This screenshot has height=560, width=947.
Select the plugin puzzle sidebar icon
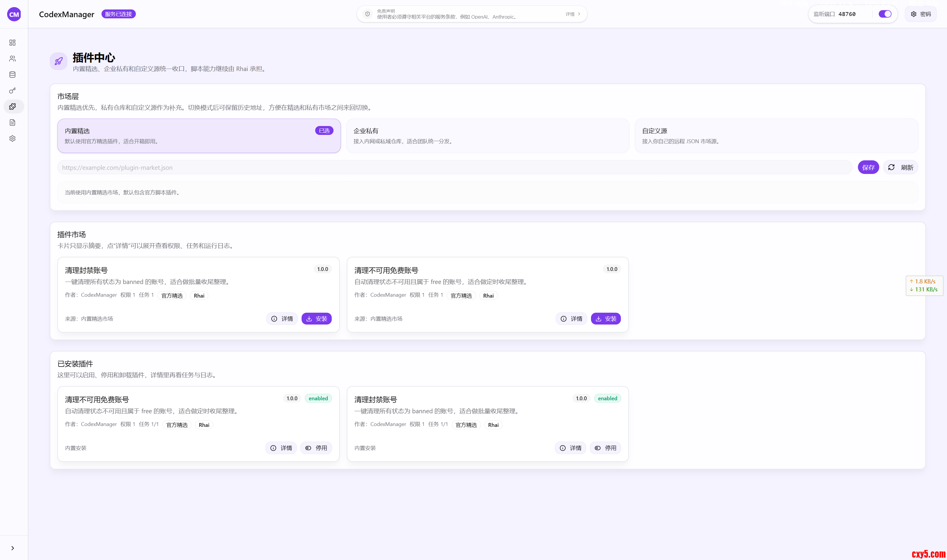12,106
